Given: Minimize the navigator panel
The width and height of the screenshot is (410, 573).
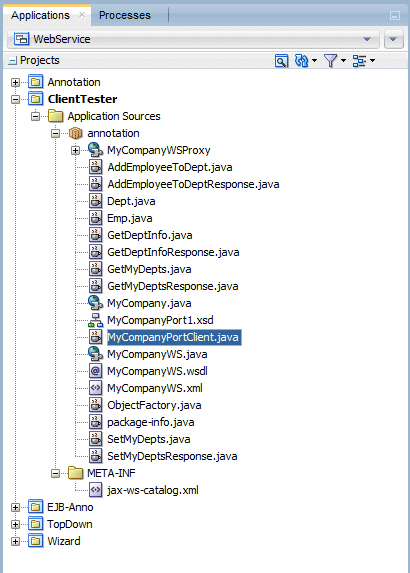Looking at the screenshot, I should point(395,16).
